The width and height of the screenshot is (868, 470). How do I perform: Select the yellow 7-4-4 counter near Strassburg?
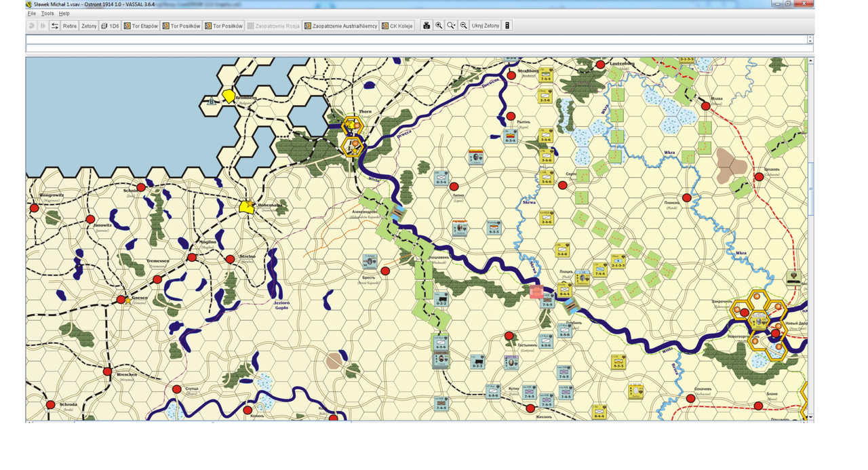coord(546,75)
